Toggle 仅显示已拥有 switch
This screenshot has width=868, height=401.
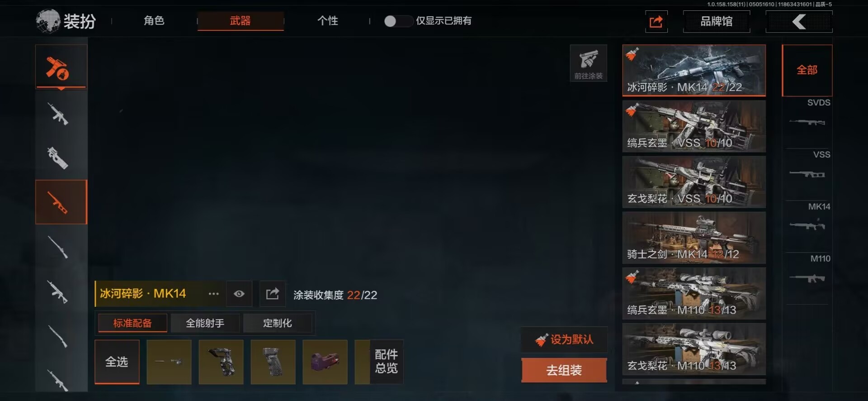[397, 21]
